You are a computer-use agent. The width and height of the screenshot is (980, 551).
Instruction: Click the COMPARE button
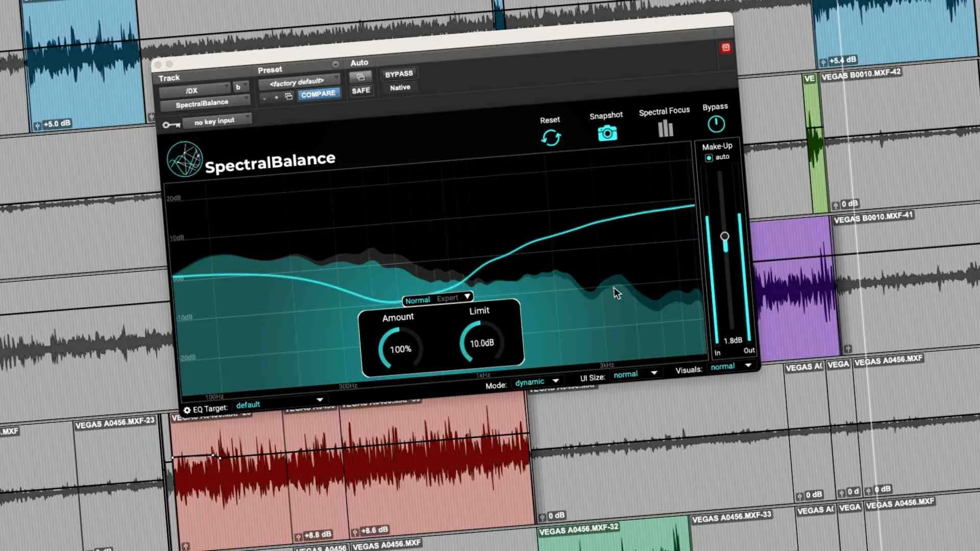318,93
